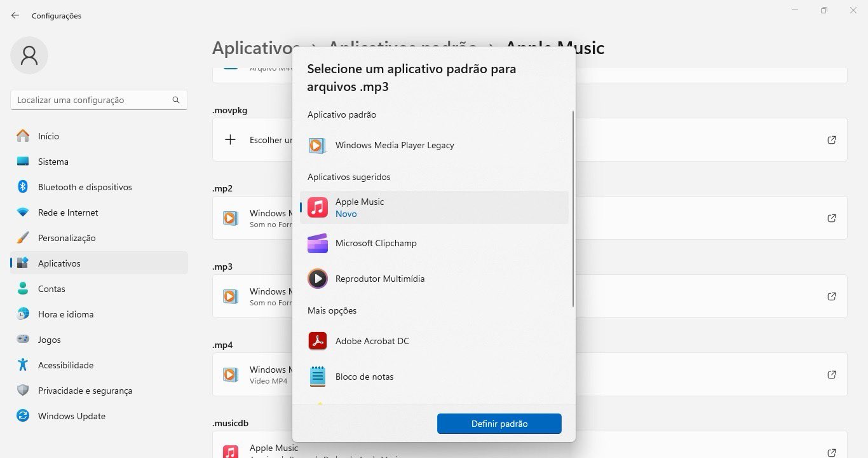The height and width of the screenshot is (458, 868).
Task: Click Media Player icon in .mp4 row
Action: (x=231, y=375)
